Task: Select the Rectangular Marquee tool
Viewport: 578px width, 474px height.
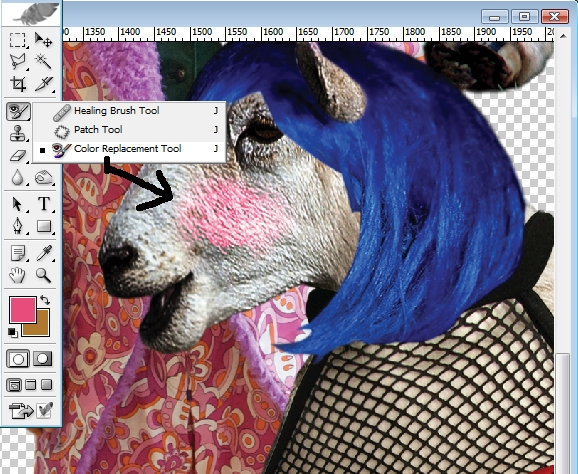Action: 17,40
